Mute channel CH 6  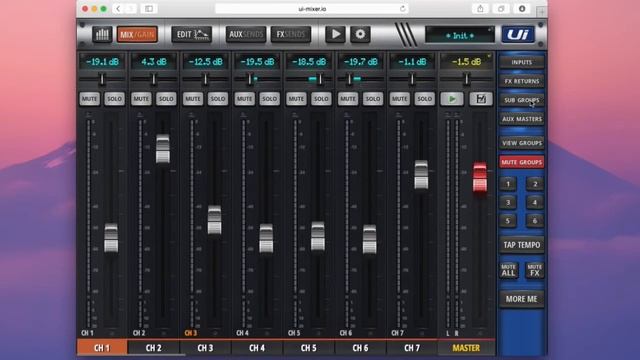(x=348, y=99)
